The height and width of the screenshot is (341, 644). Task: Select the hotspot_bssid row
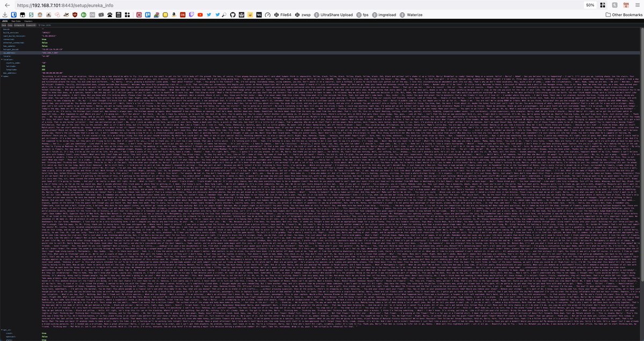click(320, 49)
